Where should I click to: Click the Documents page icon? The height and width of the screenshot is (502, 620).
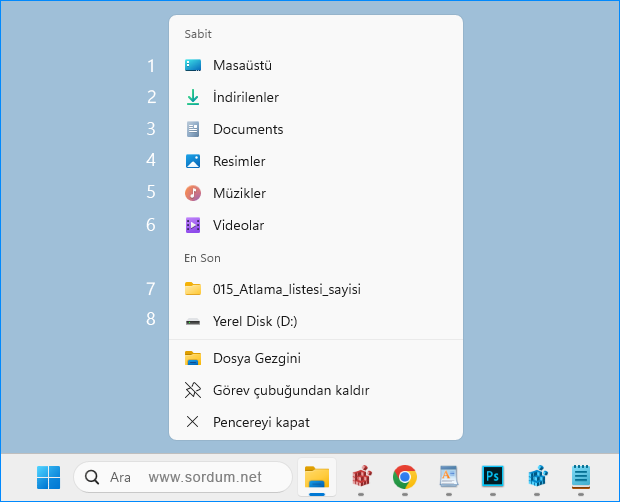click(x=193, y=129)
